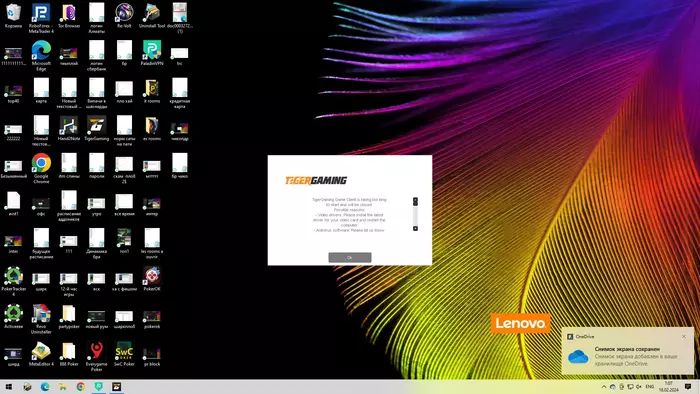This screenshot has height=394, width=700.
Task: Select the 'карта' text file on desktop
Action: [x=41, y=91]
